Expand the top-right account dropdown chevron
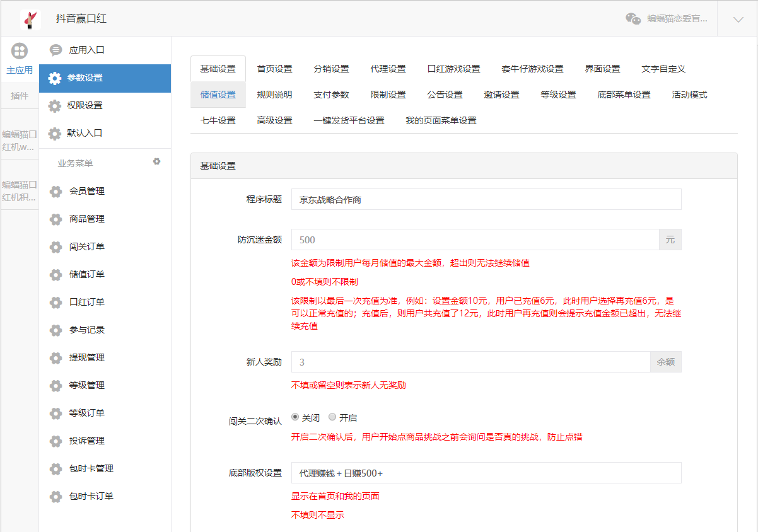 (738, 19)
